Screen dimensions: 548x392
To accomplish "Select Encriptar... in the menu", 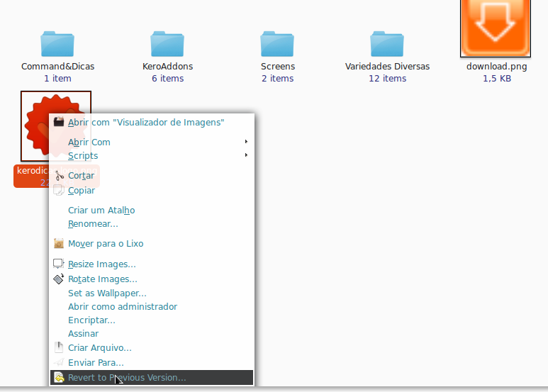I will tap(152, 320).
